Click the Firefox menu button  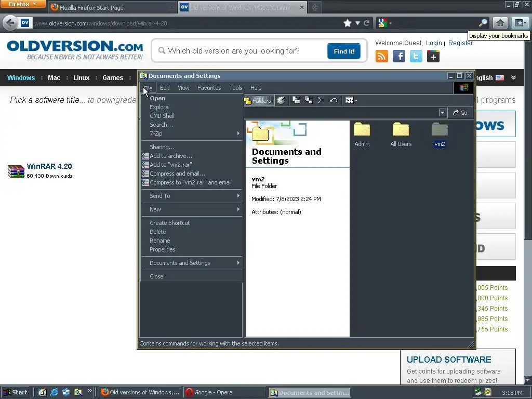point(23,4)
